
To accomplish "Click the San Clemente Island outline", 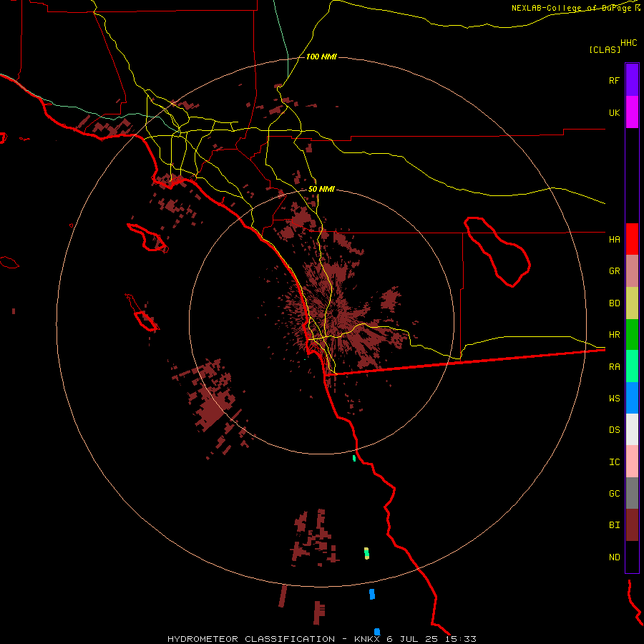I will 142,313.
